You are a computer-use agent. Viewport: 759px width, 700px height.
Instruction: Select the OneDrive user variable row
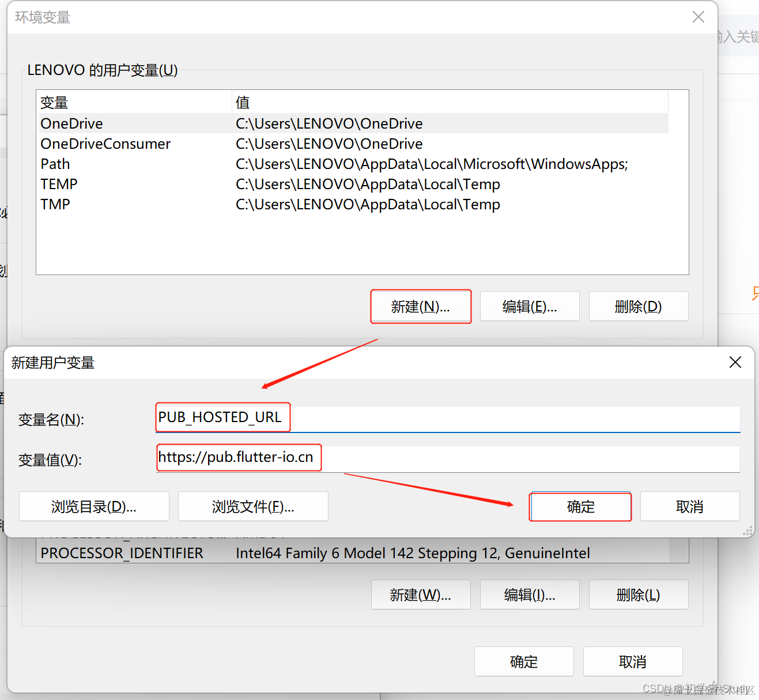coord(353,123)
